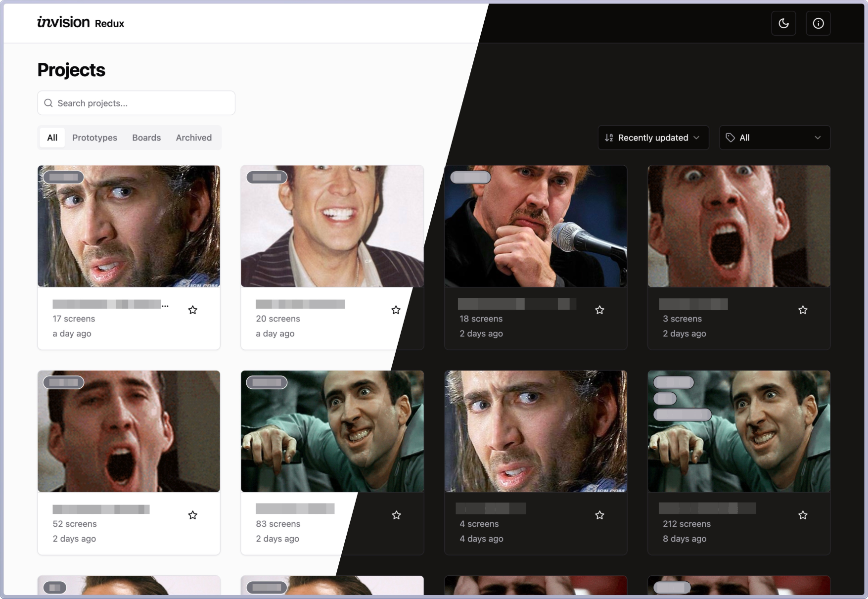Click the "4 screens" text
This screenshot has height=599, width=868.
(x=479, y=524)
